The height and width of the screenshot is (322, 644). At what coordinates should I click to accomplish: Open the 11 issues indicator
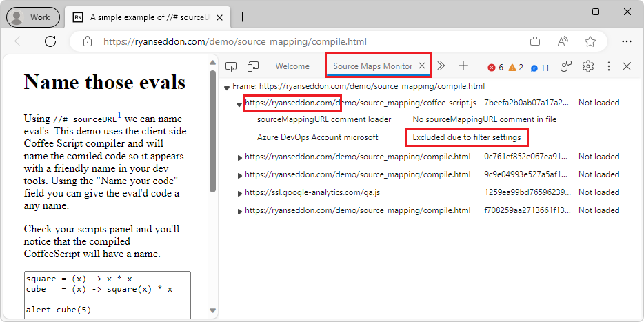(x=540, y=68)
